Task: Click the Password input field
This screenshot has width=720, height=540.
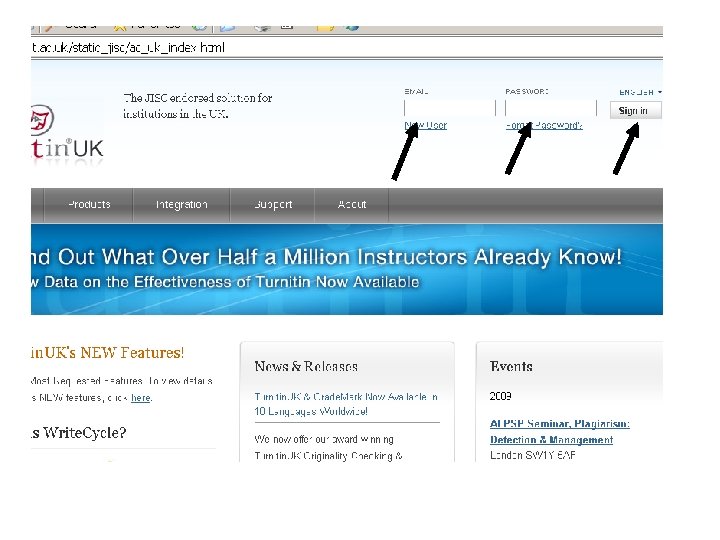Action: [551, 108]
